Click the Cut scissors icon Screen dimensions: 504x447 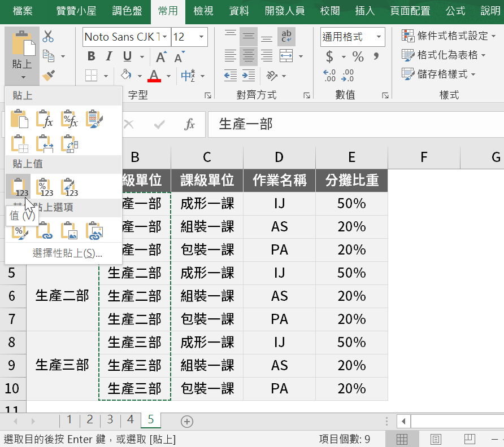point(48,37)
